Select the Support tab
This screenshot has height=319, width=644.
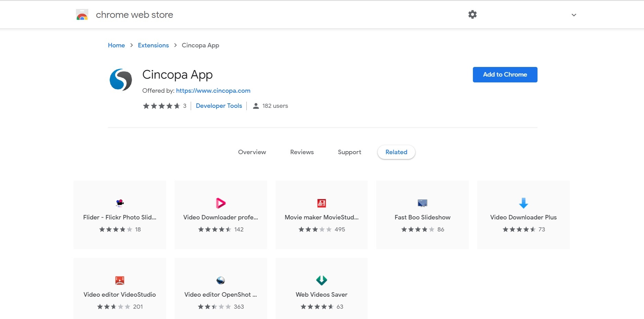349,152
